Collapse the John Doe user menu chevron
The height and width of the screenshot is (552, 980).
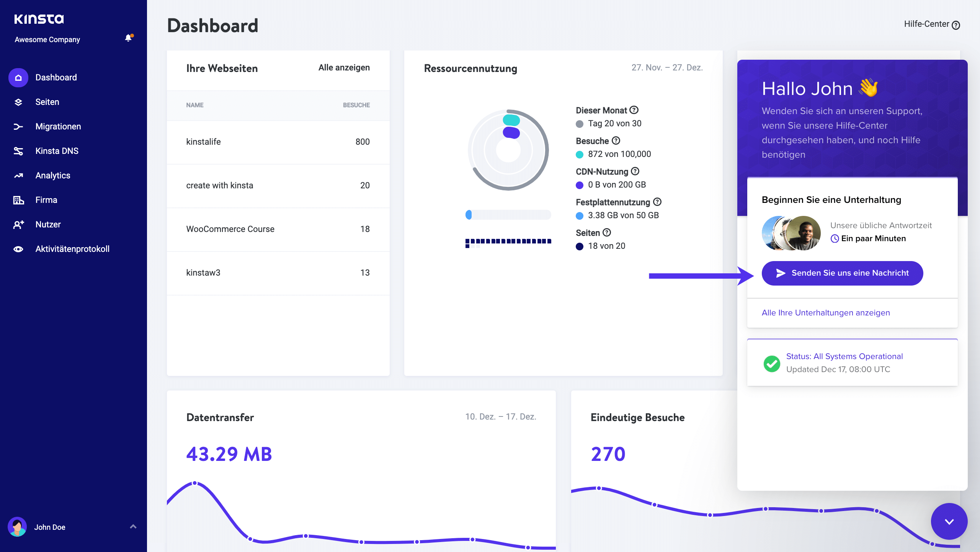coord(133,527)
